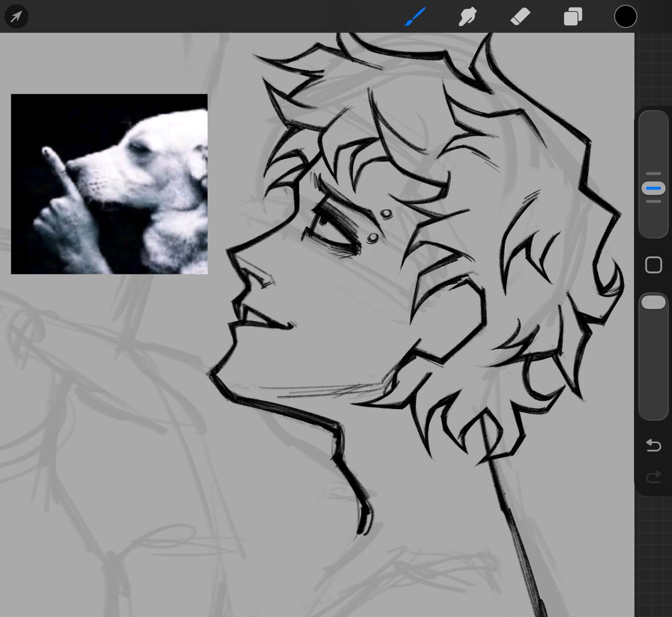Select the dog reference image
This screenshot has width=672, height=617.
coord(109,184)
